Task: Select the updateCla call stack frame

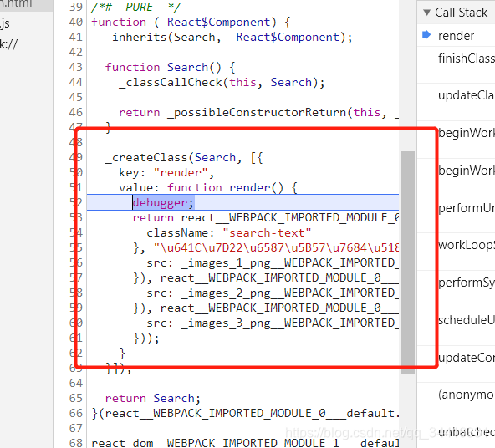Action: (x=467, y=95)
